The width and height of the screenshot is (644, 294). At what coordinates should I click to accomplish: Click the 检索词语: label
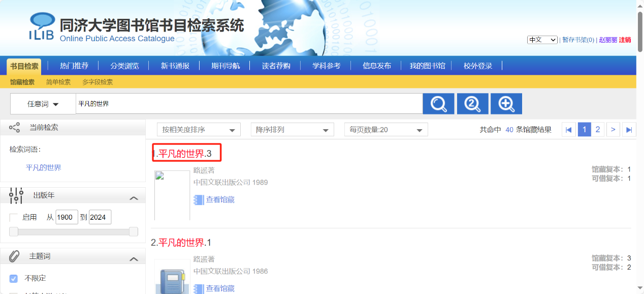25,150
